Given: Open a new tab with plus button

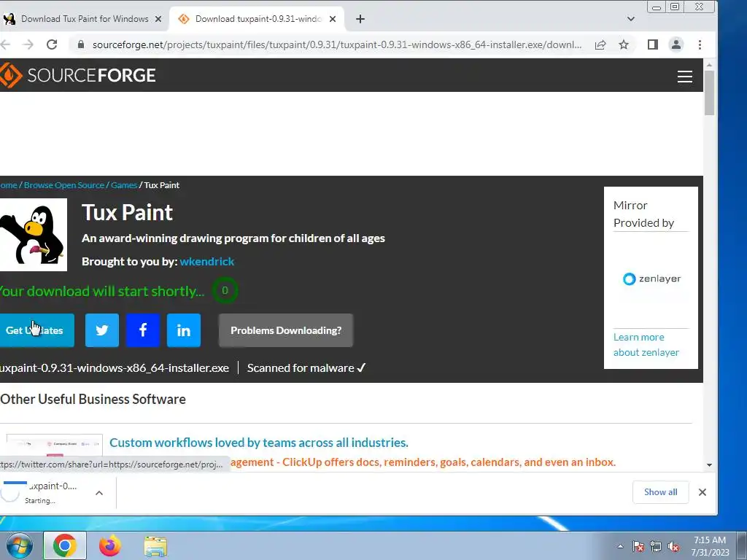Looking at the screenshot, I should pyautogui.click(x=360, y=19).
